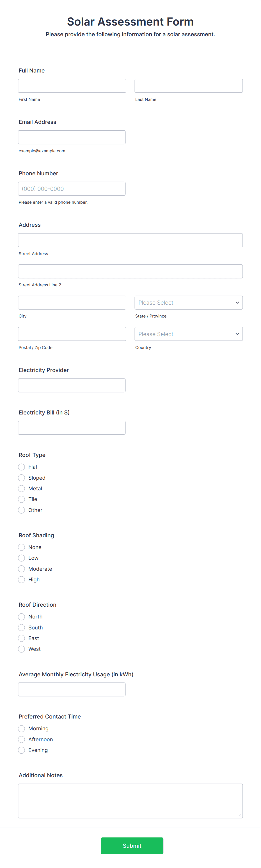The image size is (261, 868).
Task: Click the First Name input field
Action: pyautogui.click(x=72, y=86)
